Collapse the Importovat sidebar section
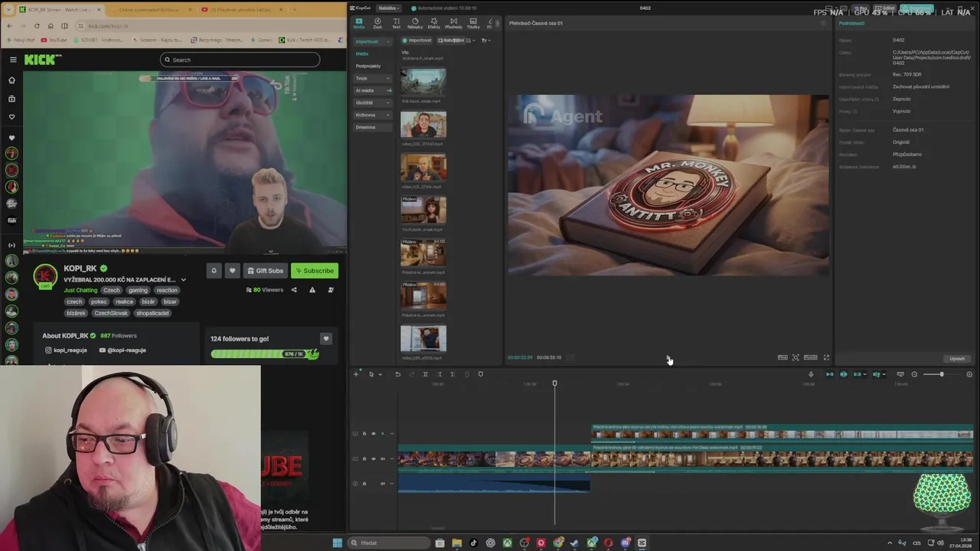 point(372,41)
